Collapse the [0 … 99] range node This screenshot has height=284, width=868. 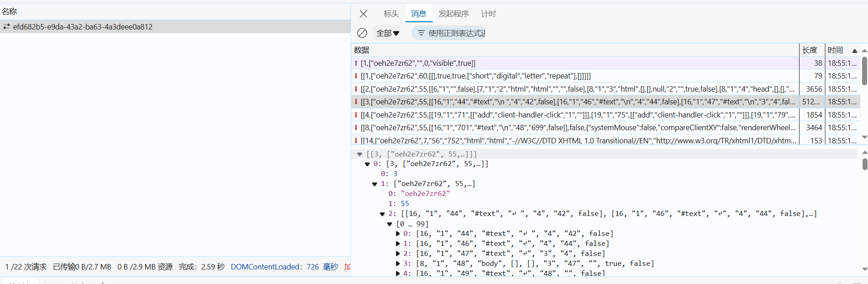click(390, 224)
